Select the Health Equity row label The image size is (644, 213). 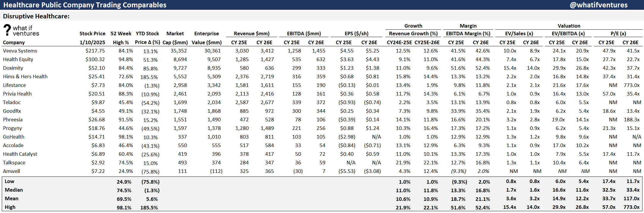(x=18, y=59)
